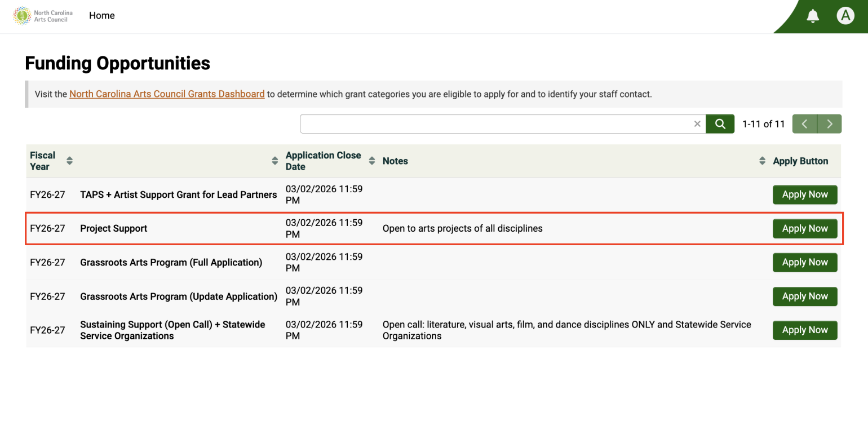Apply Now for TAPS + Artist Support Grant
Screen dimensions: 868x425
pyautogui.click(x=805, y=194)
